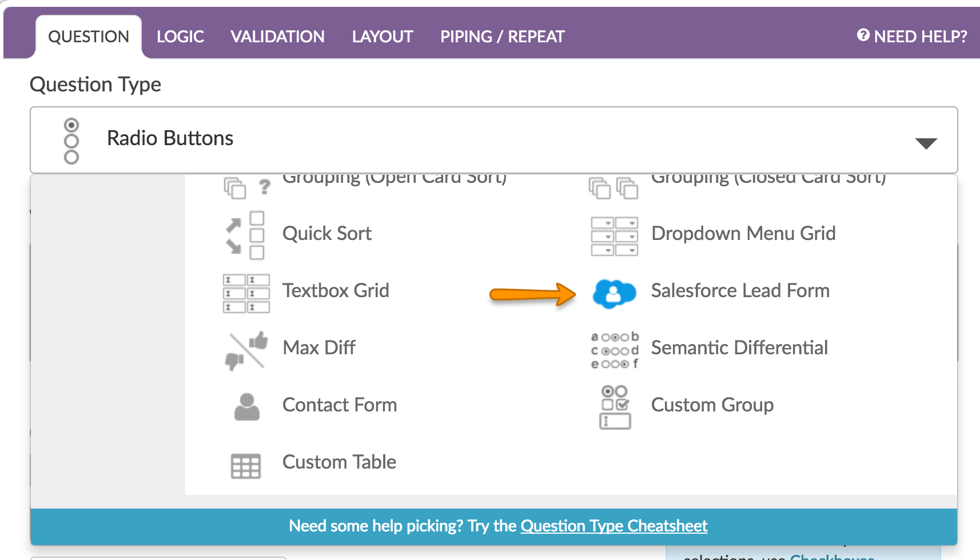980x560 pixels.
Task: Click the Custom Table grid icon
Action: [246, 466]
